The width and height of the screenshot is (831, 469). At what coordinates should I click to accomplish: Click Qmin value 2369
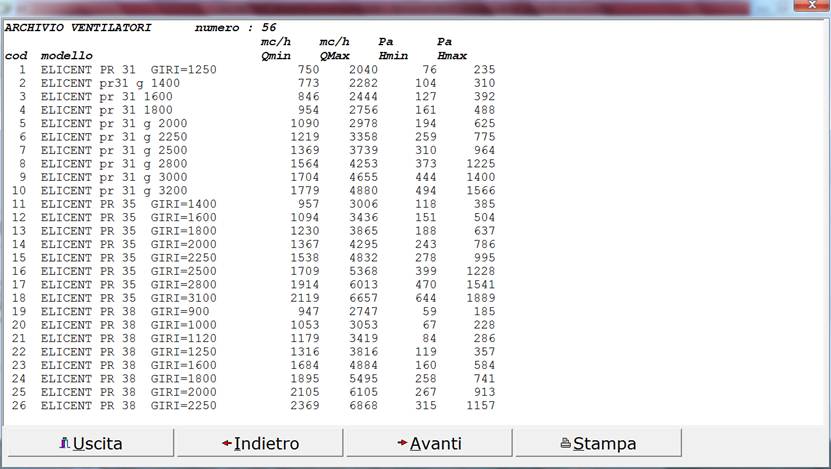click(x=305, y=405)
